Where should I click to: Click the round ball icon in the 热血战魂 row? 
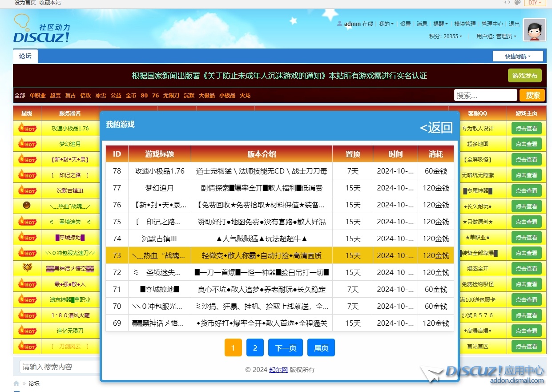click(27, 206)
